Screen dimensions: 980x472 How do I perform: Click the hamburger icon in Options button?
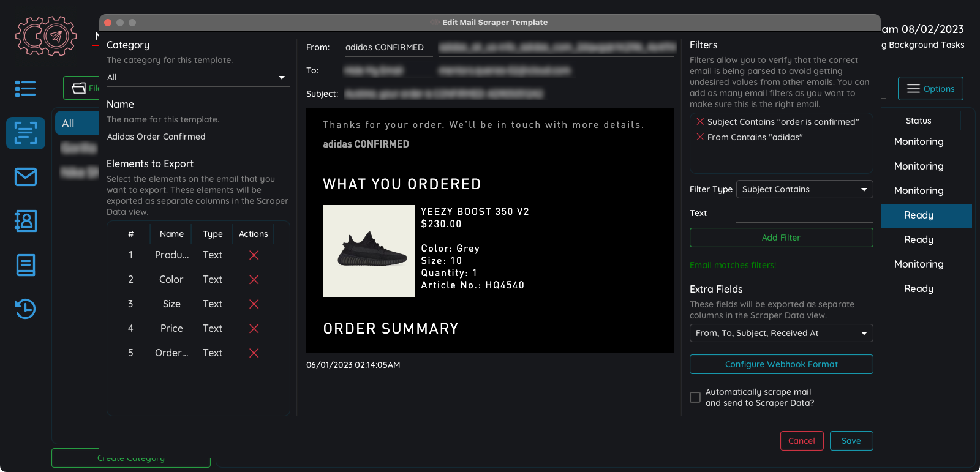(913, 89)
